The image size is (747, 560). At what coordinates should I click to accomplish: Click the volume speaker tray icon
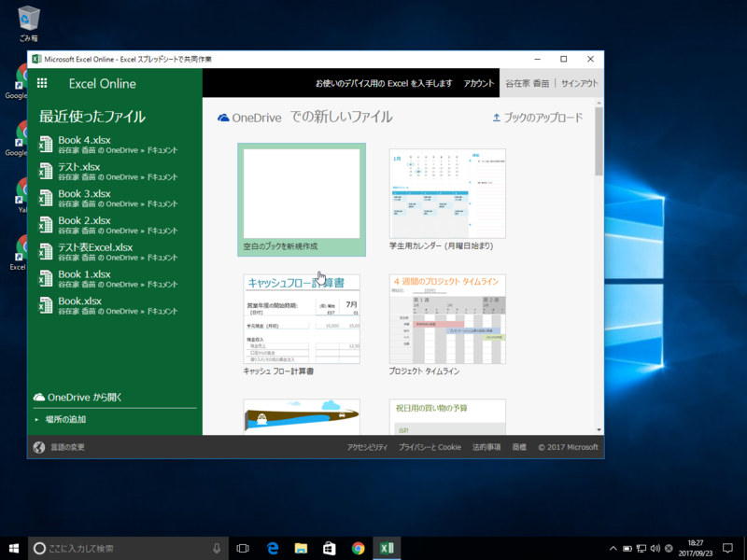point(655,549)
